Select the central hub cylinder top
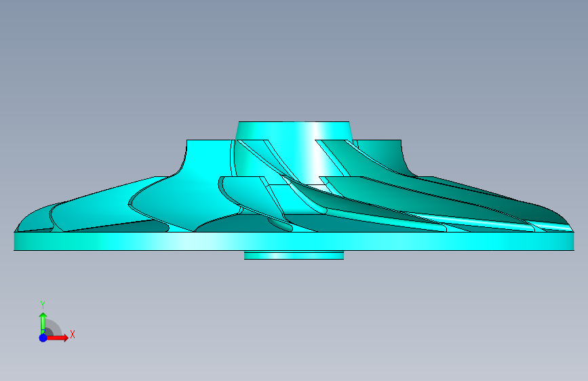This screenshot has height=381, width=588. (294, 130)
